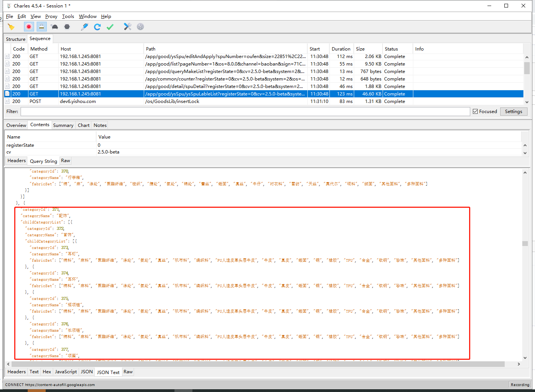
Task: Click the registerState parameter name
Action: (20, 145)
